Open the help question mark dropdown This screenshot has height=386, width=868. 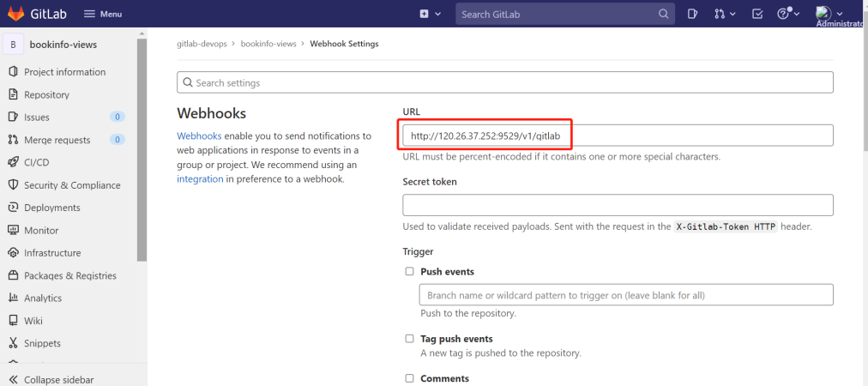789,13
